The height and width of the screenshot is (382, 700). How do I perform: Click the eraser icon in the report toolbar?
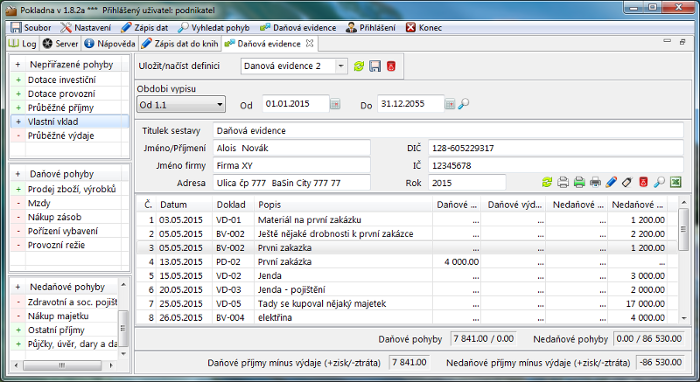click(x=627, y=182)
